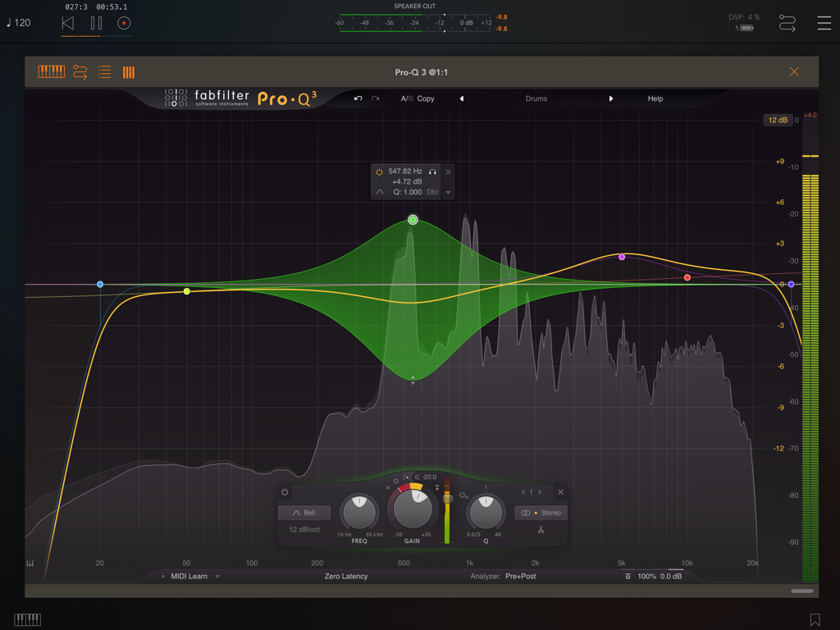Open the Help menu
Viewport: 840px width, 630px height.
[x=655, y=98]
